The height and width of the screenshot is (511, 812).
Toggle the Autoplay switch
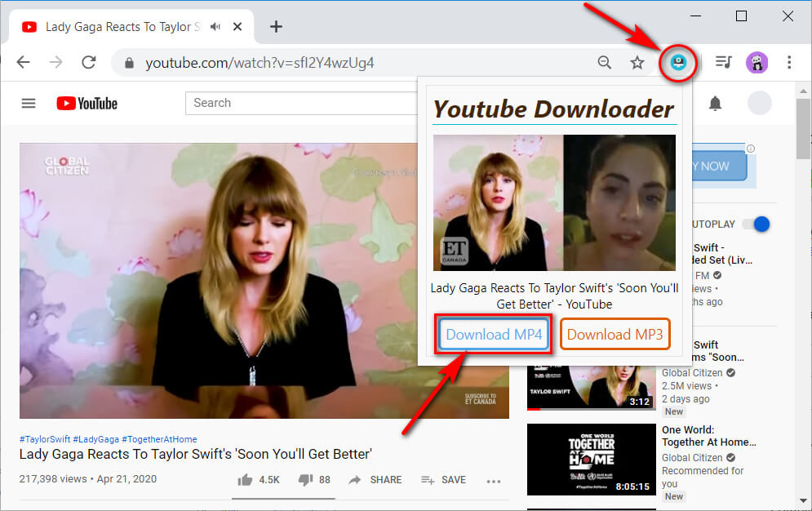[x=757, y=224]
